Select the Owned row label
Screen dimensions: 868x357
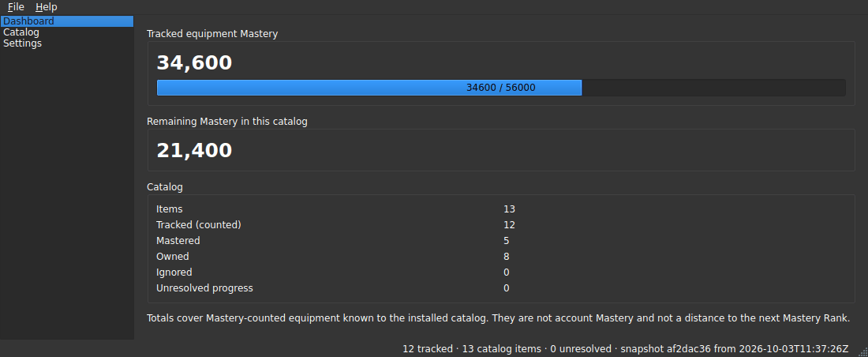pos(173,257)
